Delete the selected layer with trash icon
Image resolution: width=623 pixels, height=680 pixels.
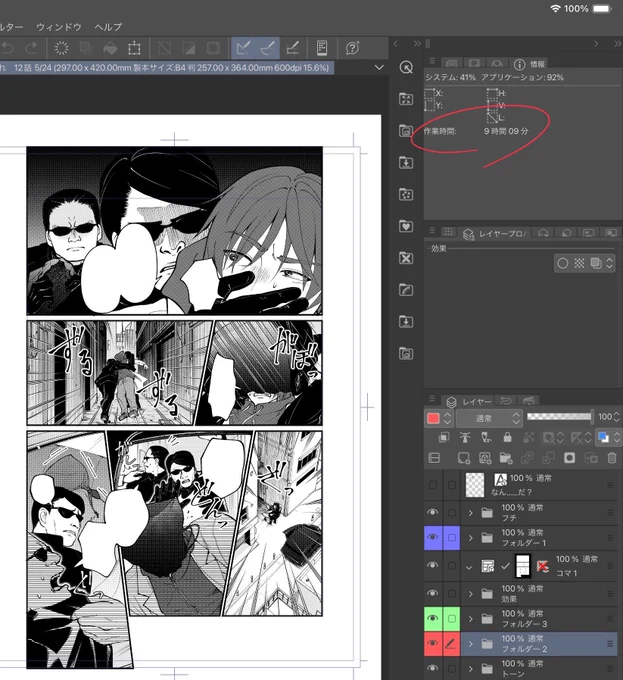click(x=612, y=458)
